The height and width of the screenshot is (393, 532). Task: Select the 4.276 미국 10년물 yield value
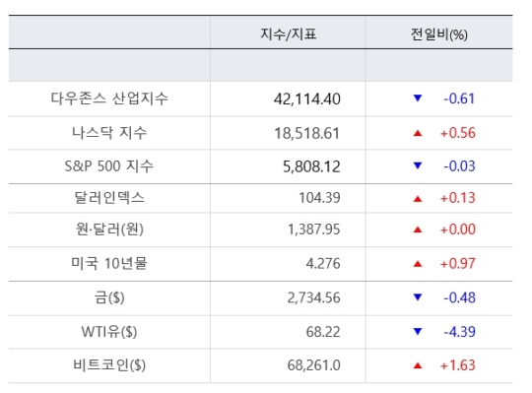point(323,263)
